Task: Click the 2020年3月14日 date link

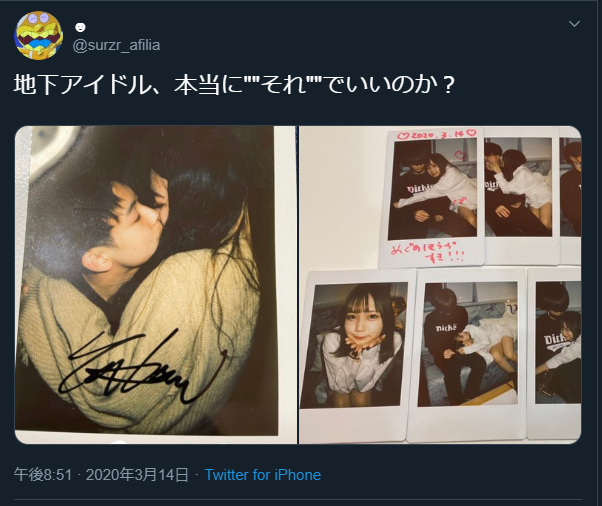Action: coord(137,475)
